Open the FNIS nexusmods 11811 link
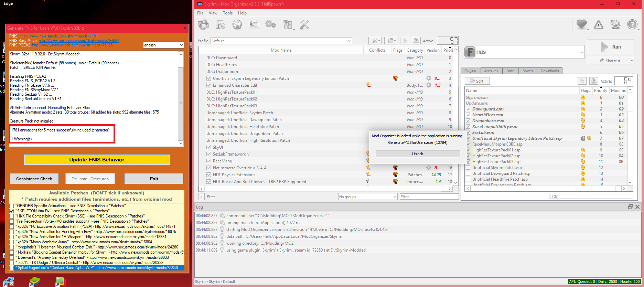The height and width of the screenshot is (287, 644). pos(60,36)
